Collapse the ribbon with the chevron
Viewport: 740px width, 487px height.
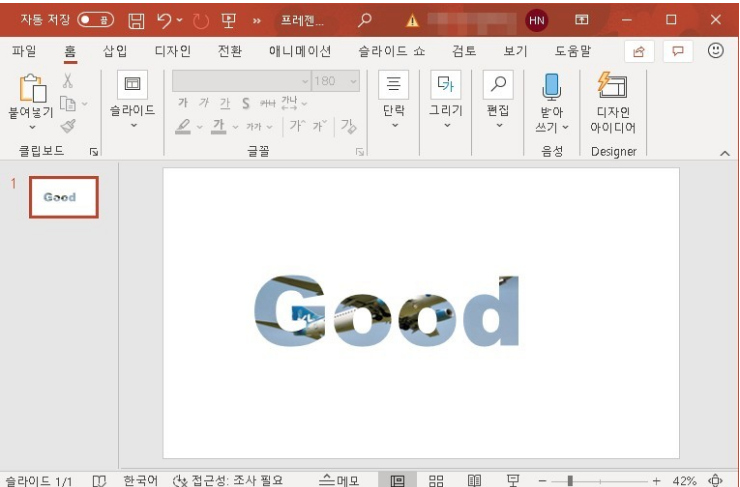(725, 152)
